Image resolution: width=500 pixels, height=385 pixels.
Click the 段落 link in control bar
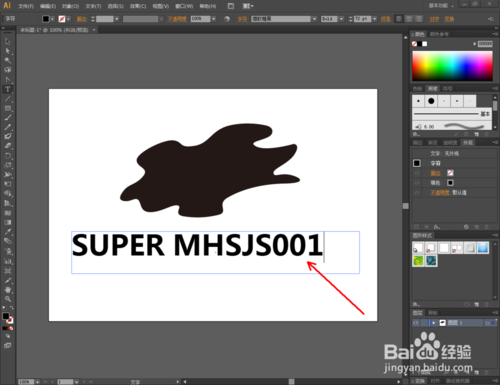tap(386, 19)
